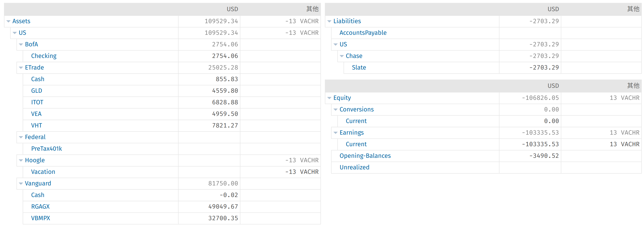
Task: Open the PreTax401k account
Action: tap(46, 149)
